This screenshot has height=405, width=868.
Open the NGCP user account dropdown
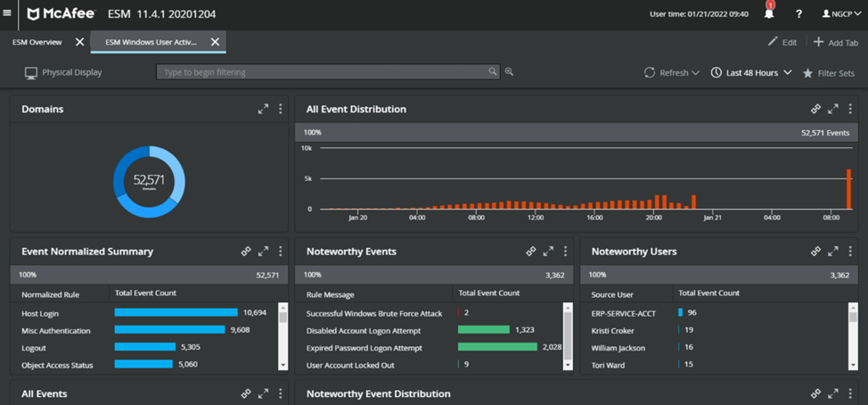841,14
